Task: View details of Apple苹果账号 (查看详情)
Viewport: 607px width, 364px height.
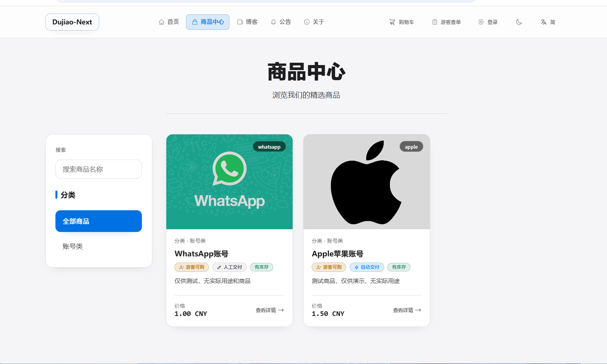Action: [407, 310]
